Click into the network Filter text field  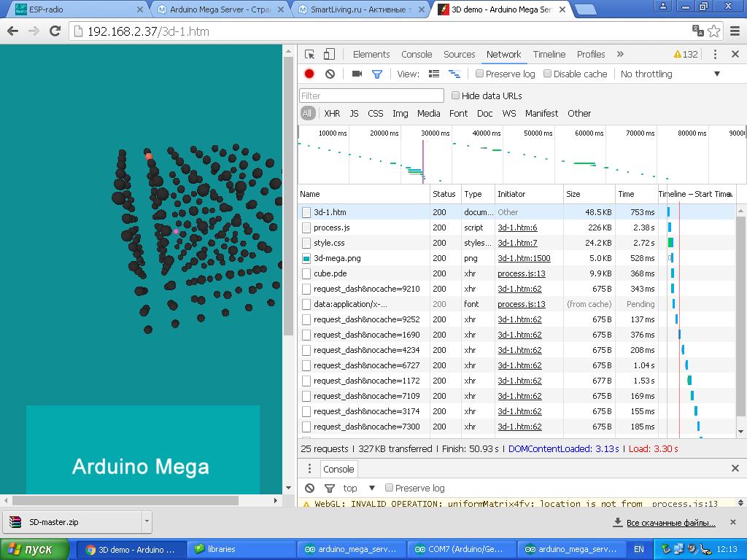coord(371,96)
